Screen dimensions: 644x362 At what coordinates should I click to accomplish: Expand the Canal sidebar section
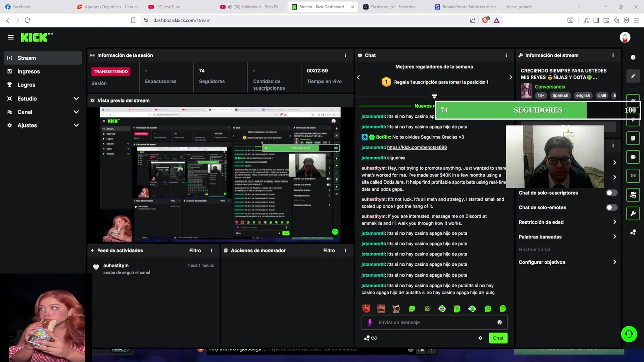pos(42,112)
